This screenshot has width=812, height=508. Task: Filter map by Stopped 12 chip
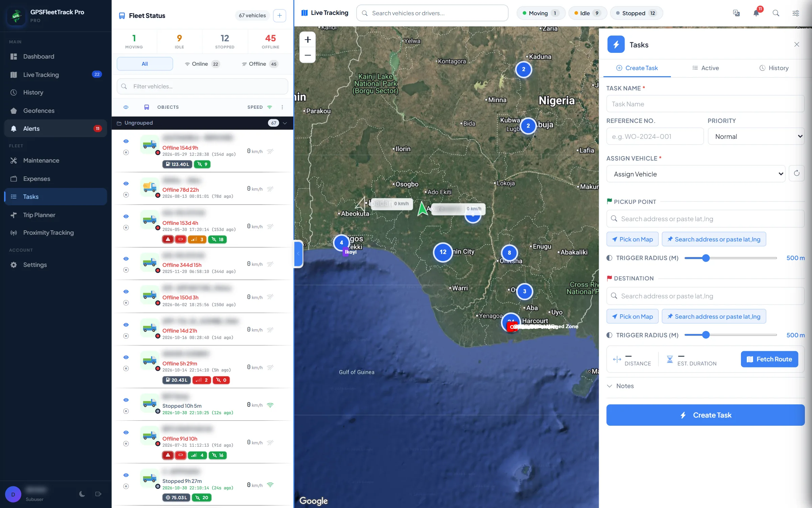click(636, 13)
